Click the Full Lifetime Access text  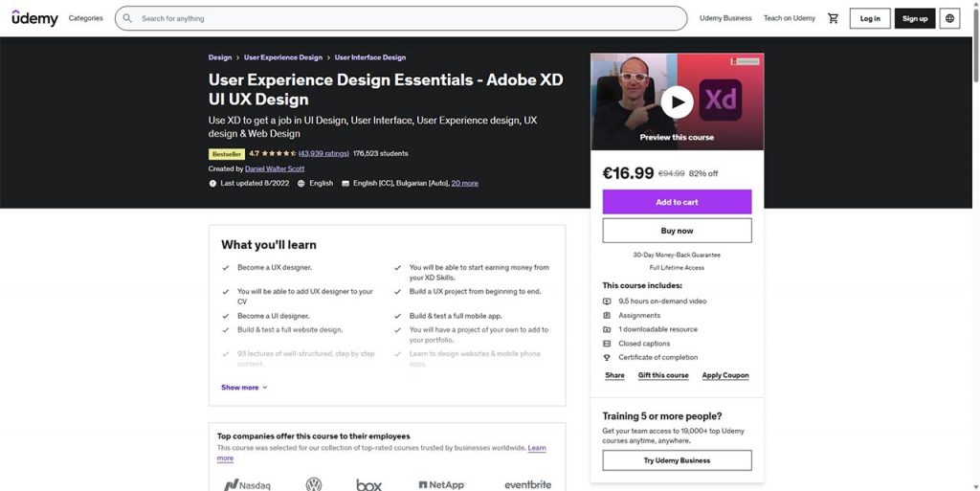(x=677, y=268)
